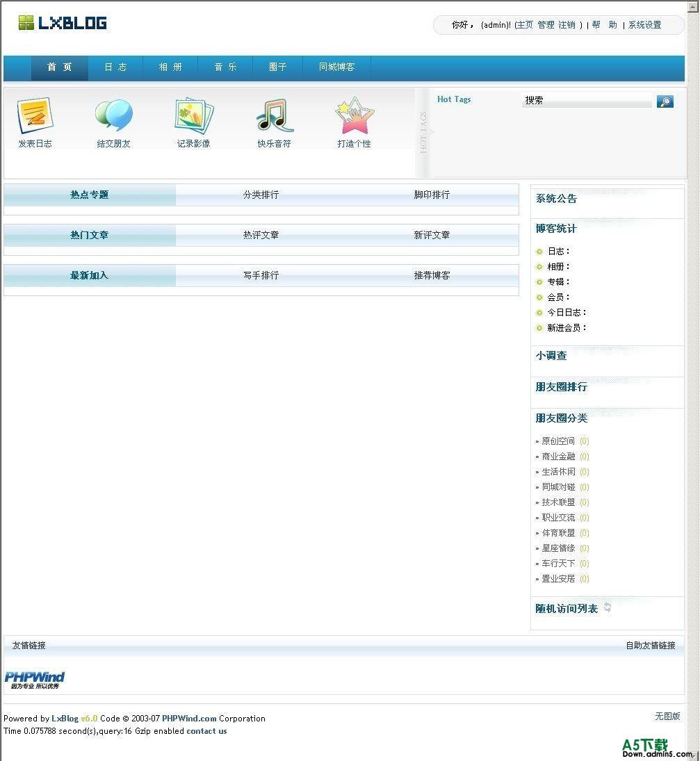Open the 发表日志 notepad icon
Image resolution: width=700 pixels, height=761 pixels.
click(35, 115)
